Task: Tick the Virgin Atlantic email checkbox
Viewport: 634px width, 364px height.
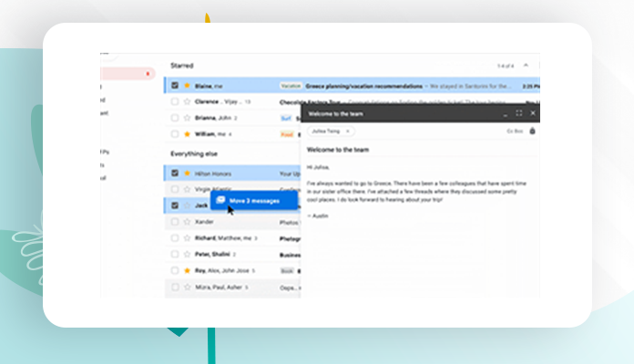Action: click(x=175, y=189)
